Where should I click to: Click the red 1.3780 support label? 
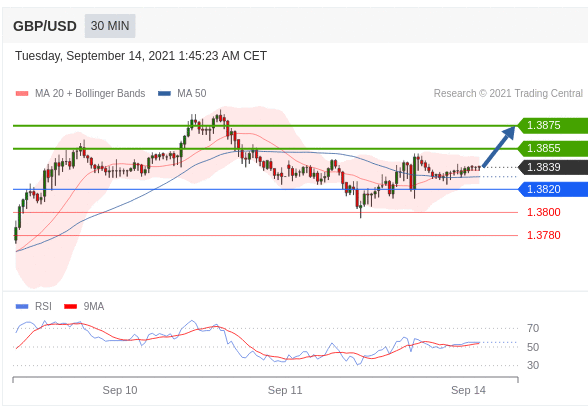coord(544,235)
